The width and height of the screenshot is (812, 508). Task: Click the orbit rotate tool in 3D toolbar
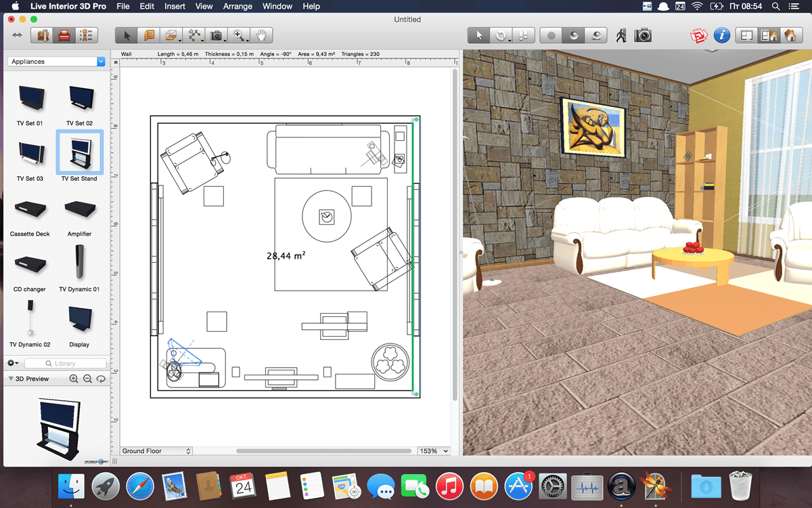pyautogui.click(x=501, y=35)
